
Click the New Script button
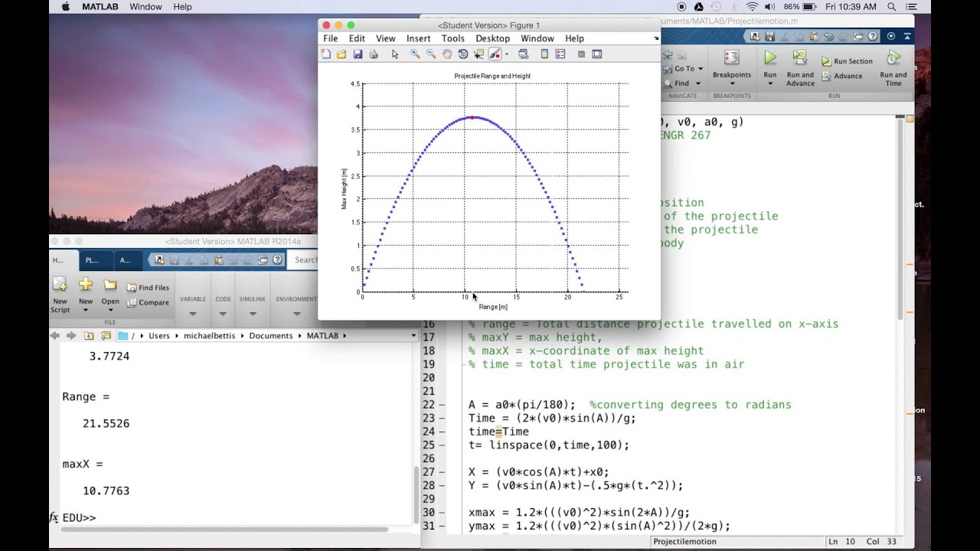click(x=60, y=295)
